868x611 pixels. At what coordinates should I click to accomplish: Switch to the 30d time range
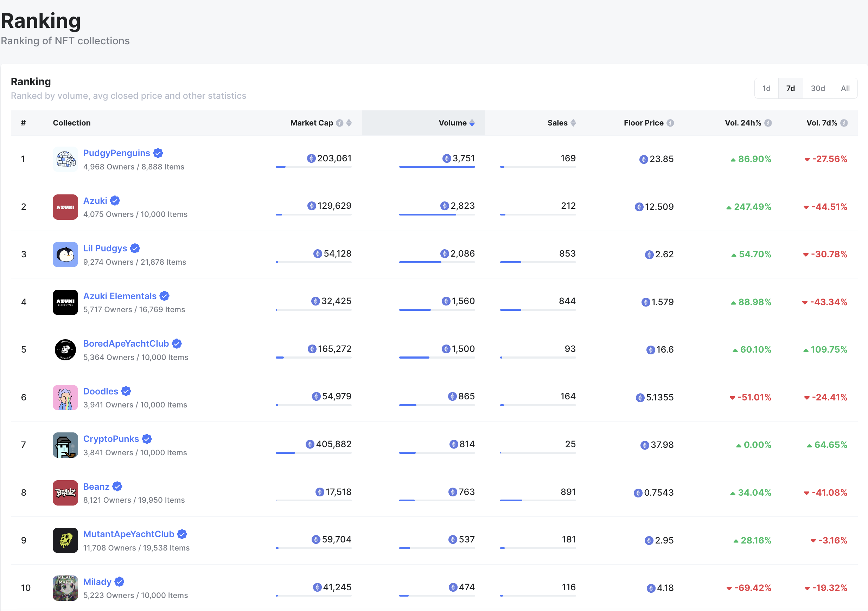coord(818,89)
